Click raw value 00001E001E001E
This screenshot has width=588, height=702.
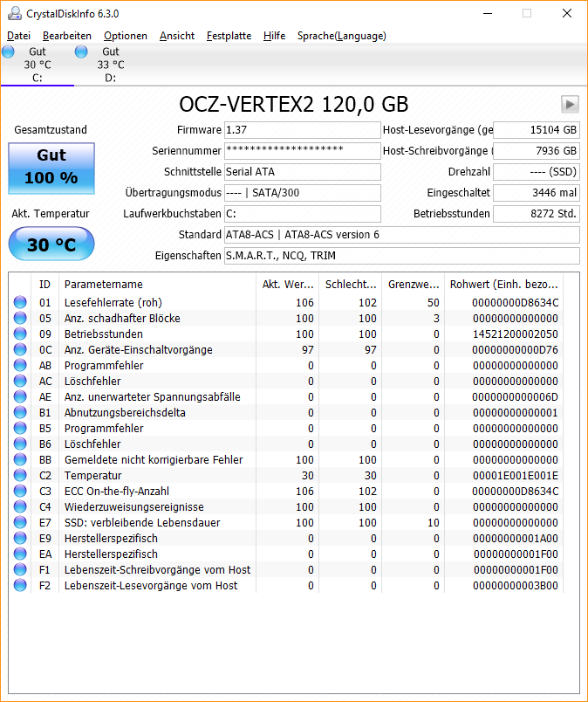515,476
